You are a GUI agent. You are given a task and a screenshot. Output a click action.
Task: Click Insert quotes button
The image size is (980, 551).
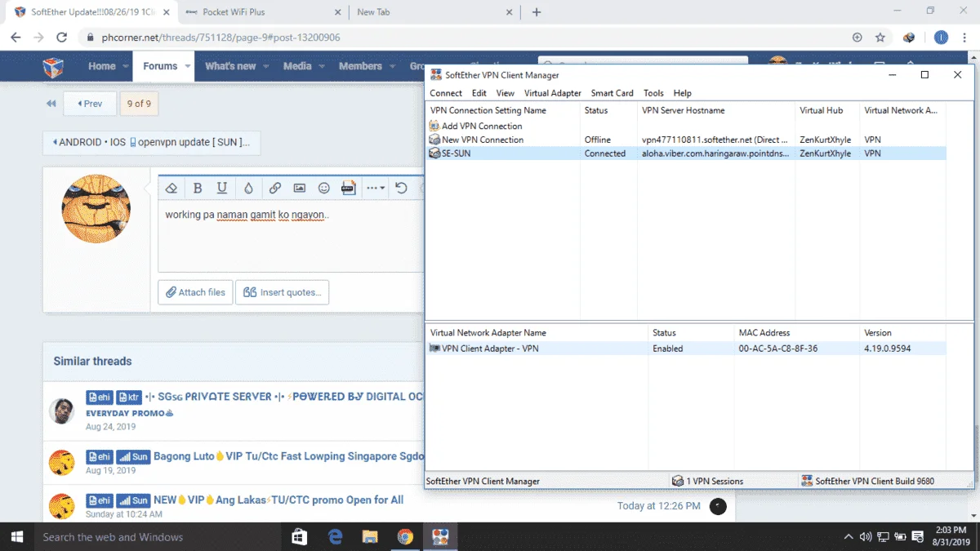pos(283,292)
